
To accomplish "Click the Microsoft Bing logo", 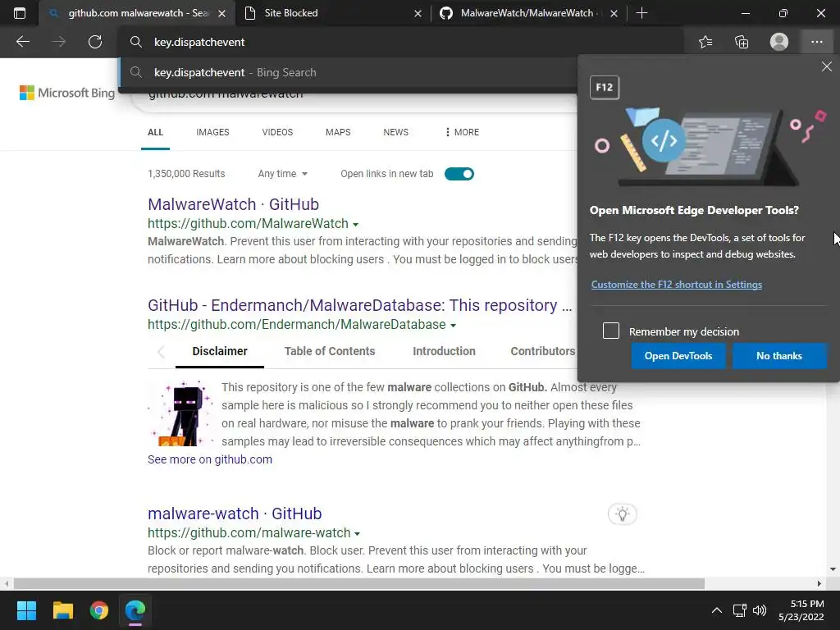I will [67, 93].
